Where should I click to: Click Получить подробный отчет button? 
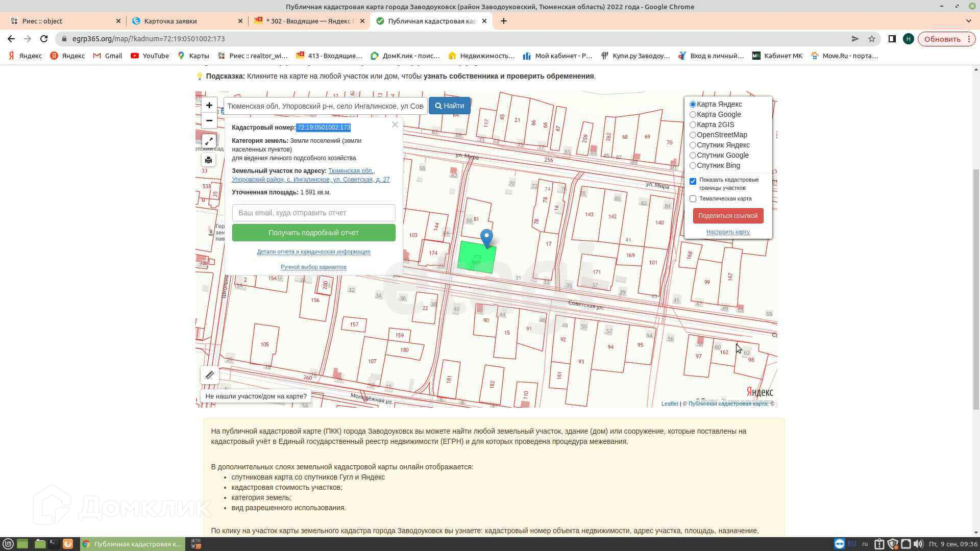313,233
